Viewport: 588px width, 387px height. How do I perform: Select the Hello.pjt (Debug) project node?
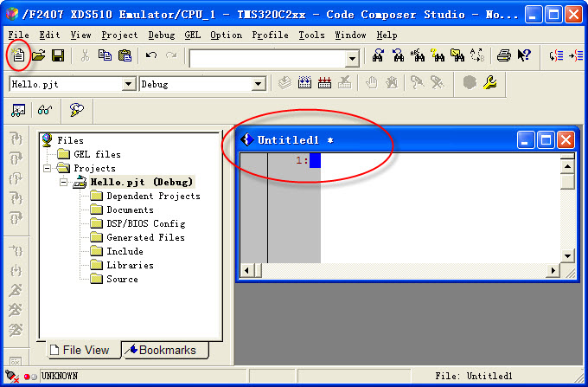click(x=133, y=182)
